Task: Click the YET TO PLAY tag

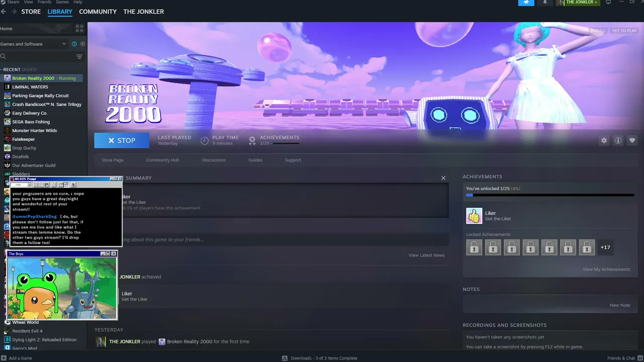Action: click(624, 31)
